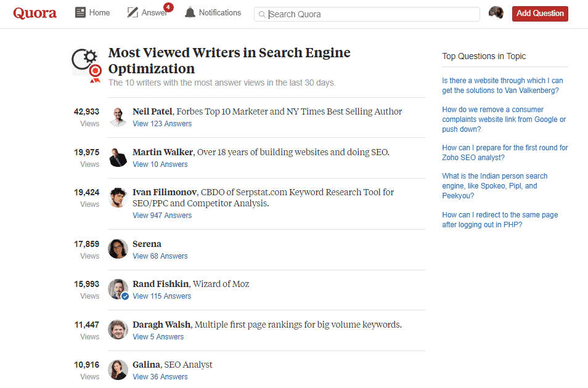588x388 pixels.
Task: Open question about Van Valkenberg solutions website
Action: pos(502,86)
